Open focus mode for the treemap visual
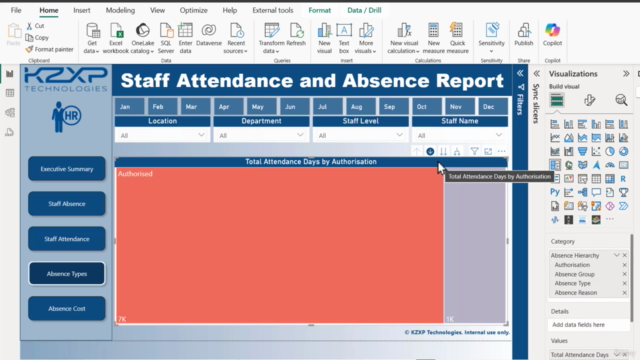The image size is (640, 360). point(488,151)
